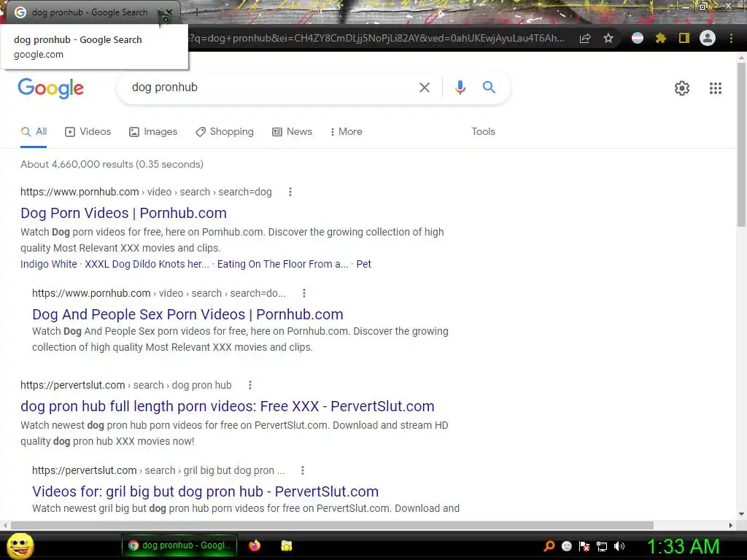Open the three-dot menu of third search result
747x560 pixels.
(250, 385)
